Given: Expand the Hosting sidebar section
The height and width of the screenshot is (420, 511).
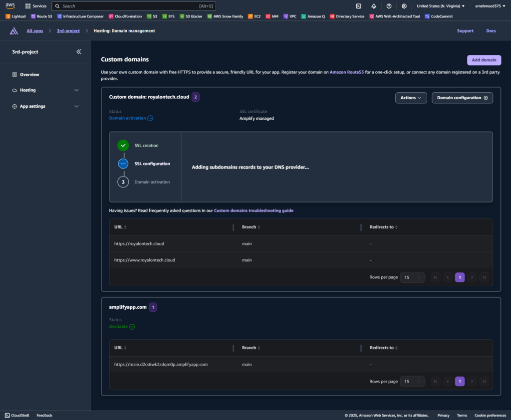Looking at the screenshot, I should pos(45,90).
